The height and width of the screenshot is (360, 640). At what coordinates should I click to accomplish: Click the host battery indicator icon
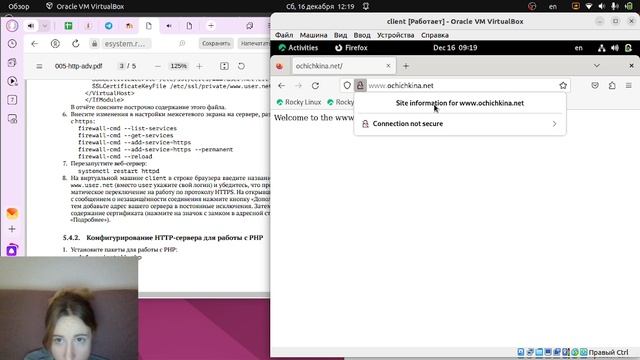tap(628, 7)
